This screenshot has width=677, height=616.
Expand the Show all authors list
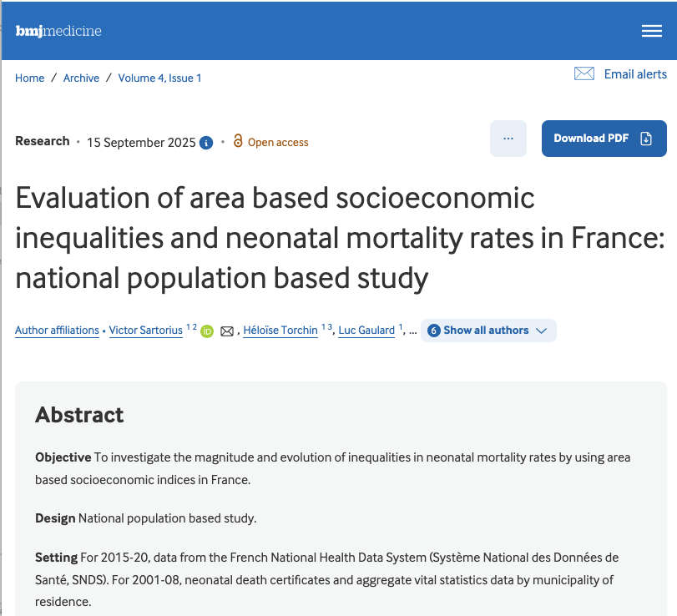tap(488, 331)
